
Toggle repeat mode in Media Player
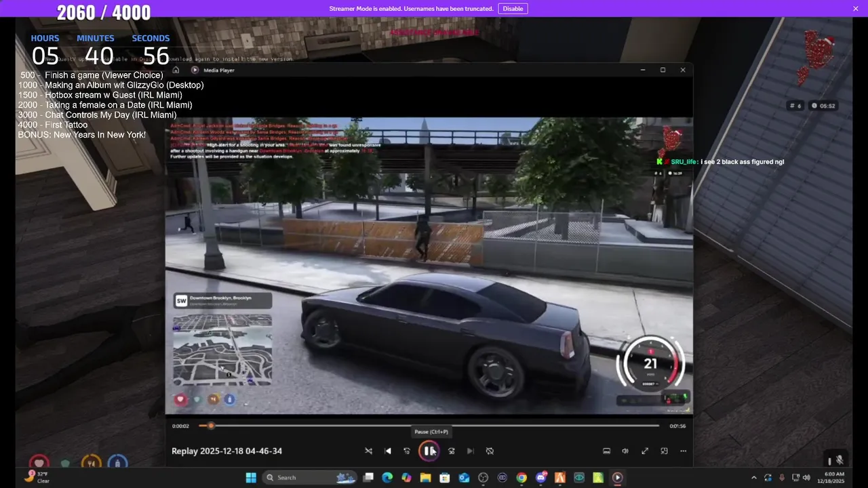(x=490, y=451)
